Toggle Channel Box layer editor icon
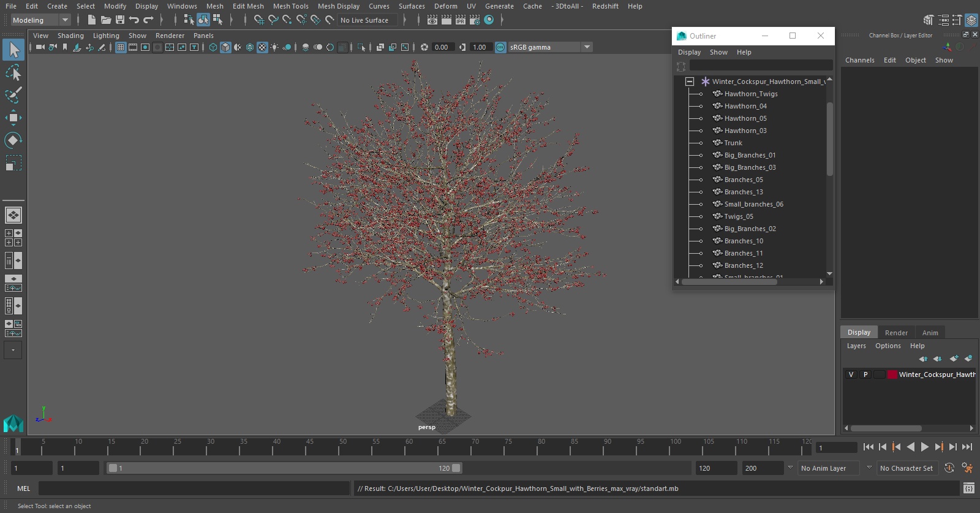This screenshot has height=513, width=980. tap(971, 20)
